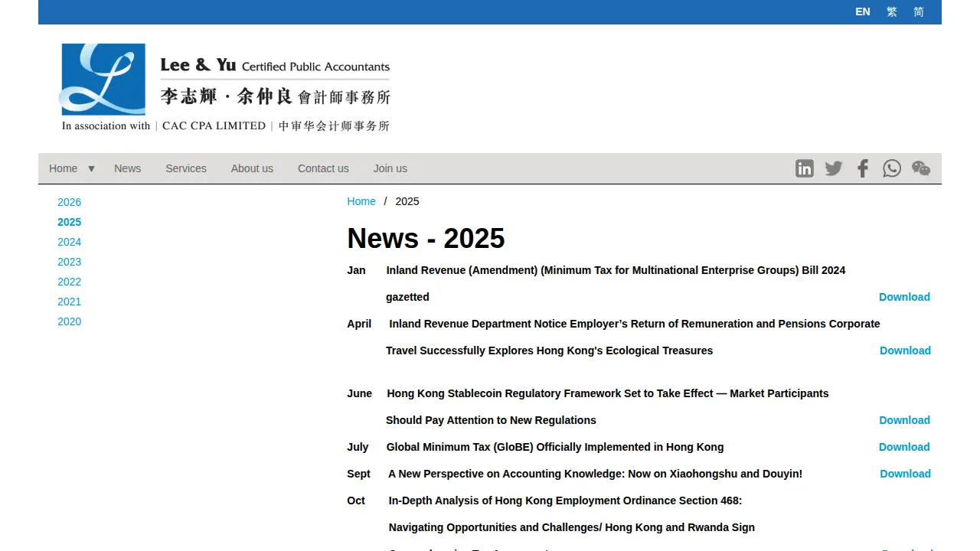Select year 2023 in sidebar
This screenshot has height=551, width=980.
69,262
